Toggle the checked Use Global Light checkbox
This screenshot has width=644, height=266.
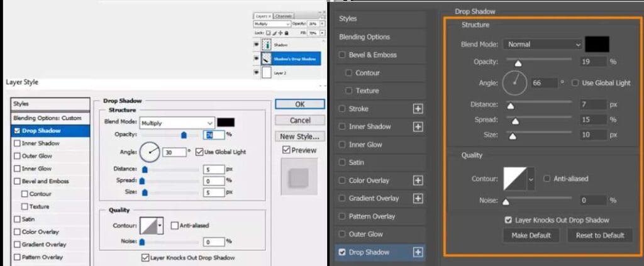[x=199, y=152]
